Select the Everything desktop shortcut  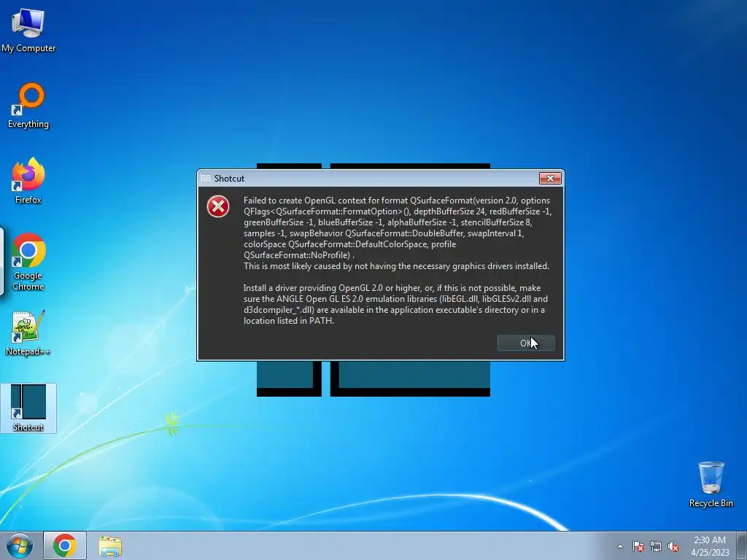28,106
